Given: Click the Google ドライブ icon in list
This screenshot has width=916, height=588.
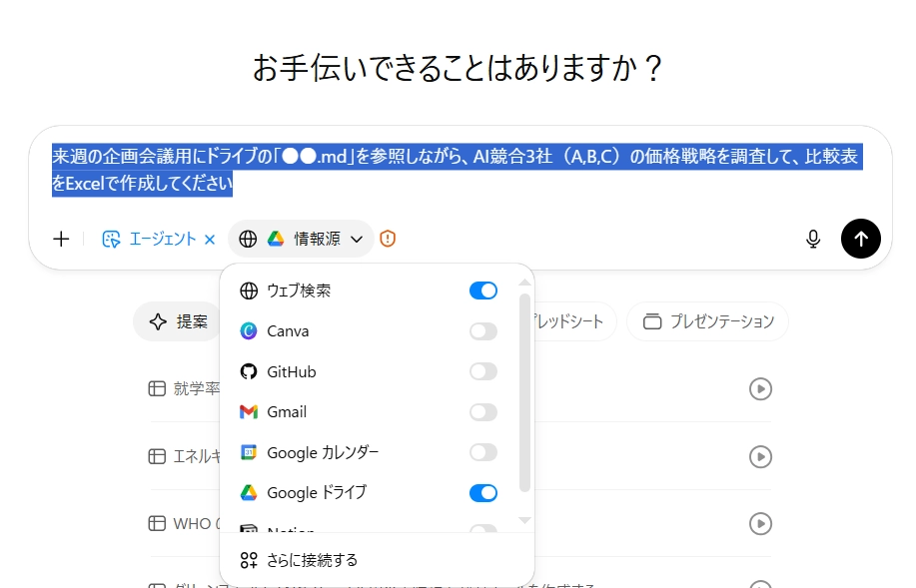Looking at the screenshot, I should click(249, 493).
